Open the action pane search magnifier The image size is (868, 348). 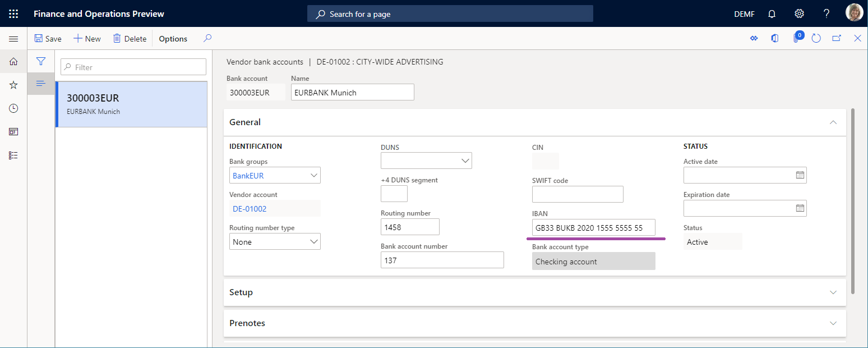pyautogui.click(x=207, y=38)
